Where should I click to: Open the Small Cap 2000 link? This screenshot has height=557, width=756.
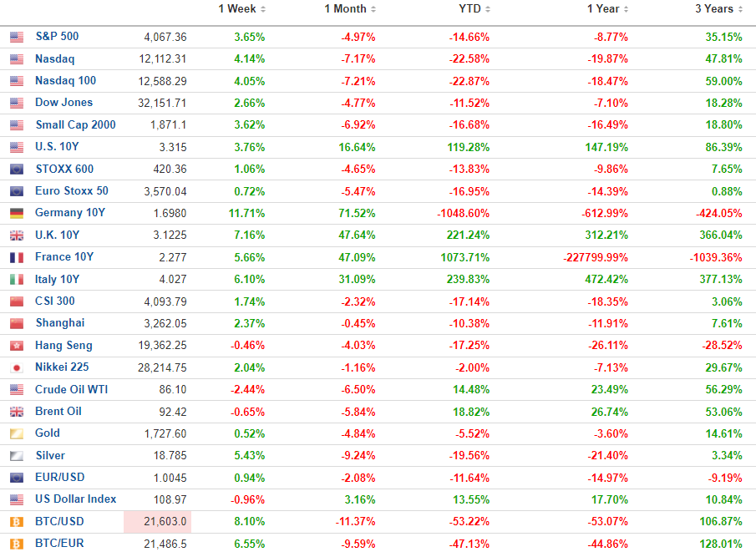76,124
